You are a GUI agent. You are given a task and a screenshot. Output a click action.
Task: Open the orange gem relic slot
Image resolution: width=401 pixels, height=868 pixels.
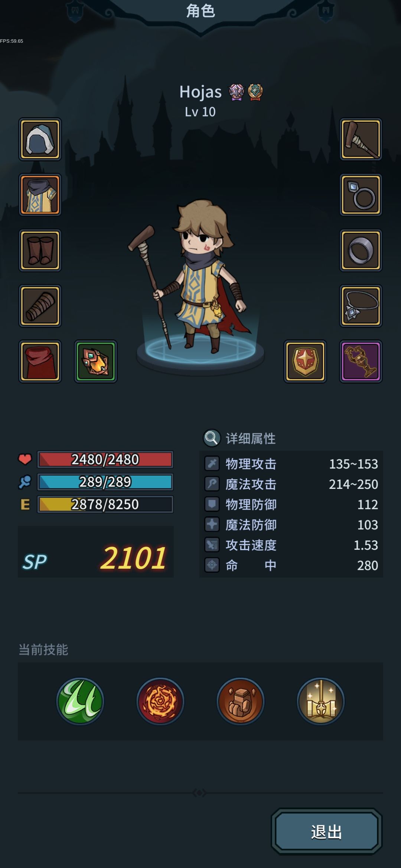coord(96,362)
